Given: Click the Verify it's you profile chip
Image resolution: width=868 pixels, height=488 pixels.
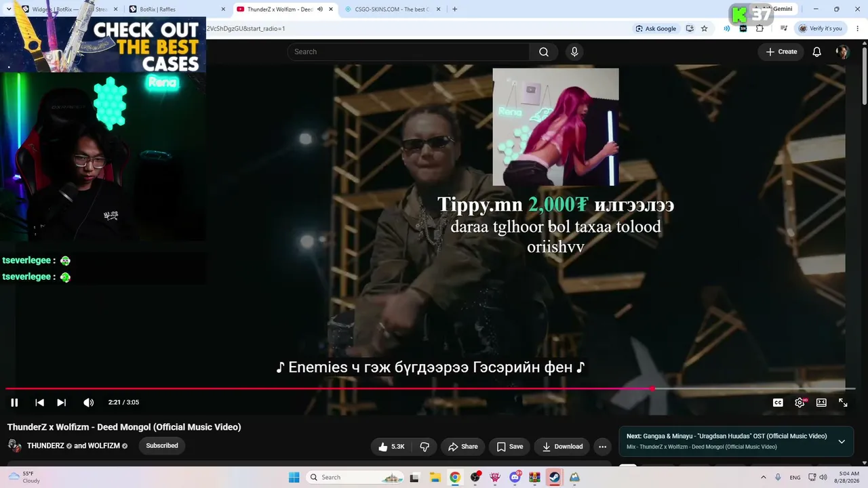Looking at the screenshot, I should coord(821,28).
